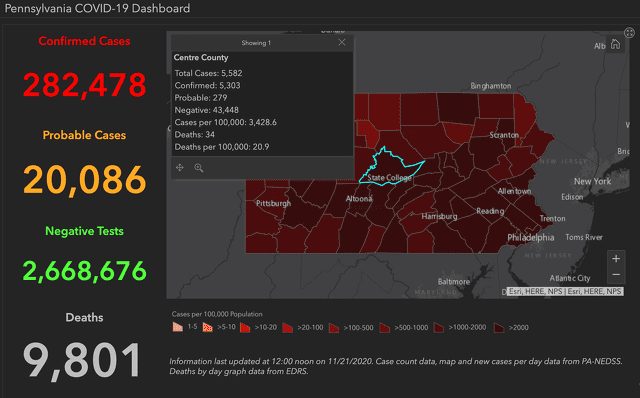Click the Negative Tests heading
This screenshot has width=640, height=398.
[84, 231]
